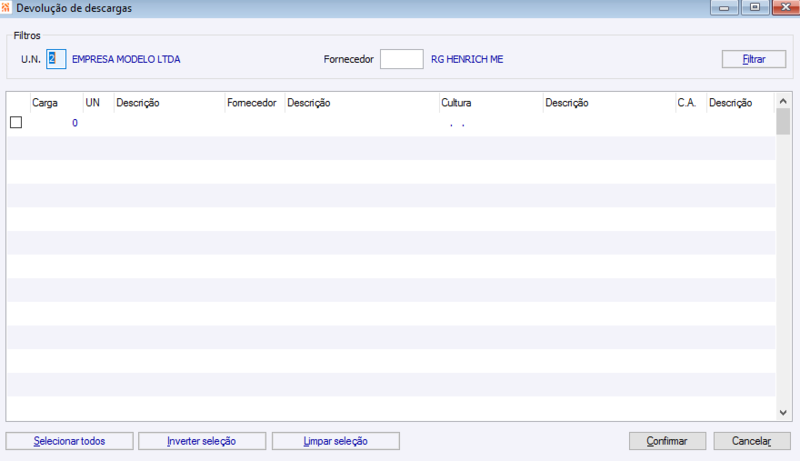This screenshot has width=800, height=461.
Task: Click the Fornecedor input field
Action: [402, 59]
